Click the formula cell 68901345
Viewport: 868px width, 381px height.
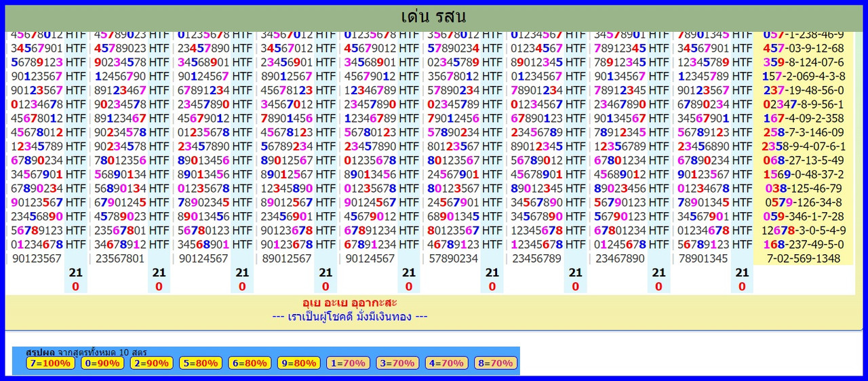[453, 216]
